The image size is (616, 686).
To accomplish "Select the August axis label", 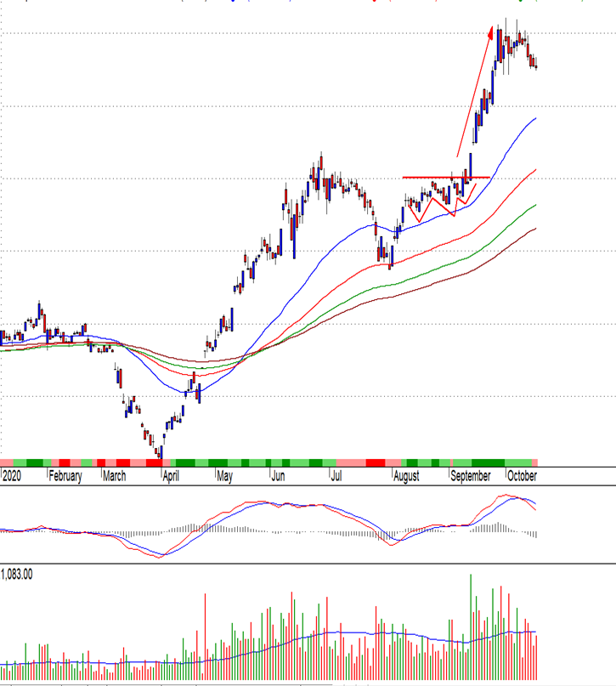I will [x=406, y=476].
